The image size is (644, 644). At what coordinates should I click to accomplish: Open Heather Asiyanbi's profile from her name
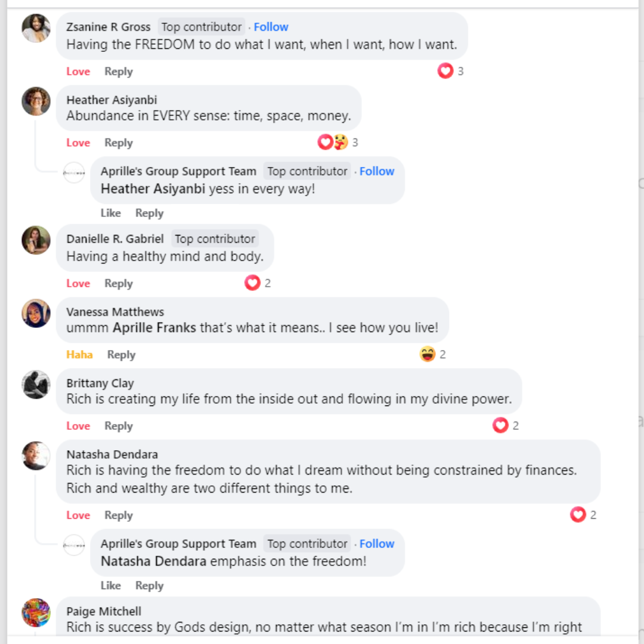[x=112, y=100]
